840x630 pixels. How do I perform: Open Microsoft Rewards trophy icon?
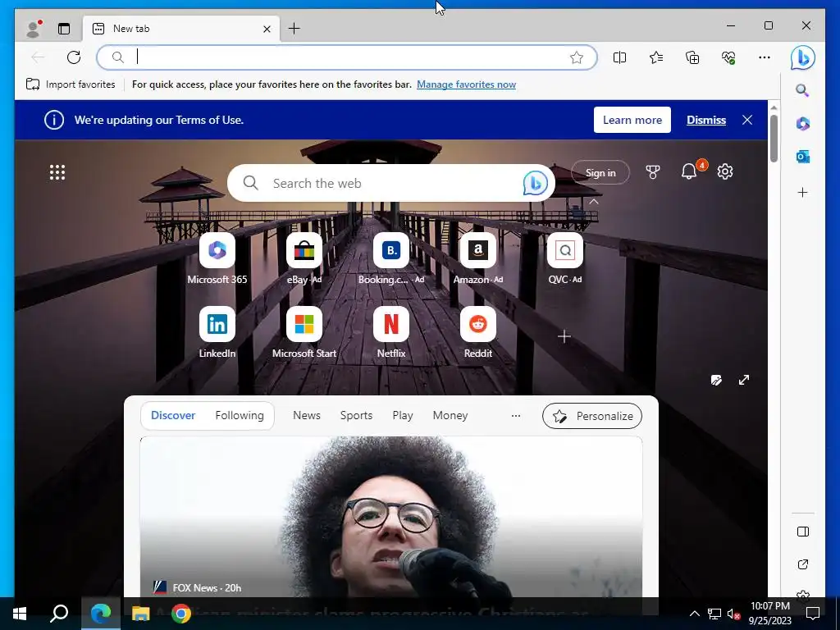(x=652, y=172)
